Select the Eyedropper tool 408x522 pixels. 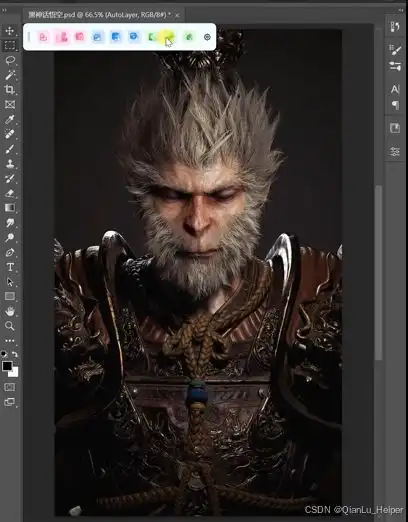point(10,119)
